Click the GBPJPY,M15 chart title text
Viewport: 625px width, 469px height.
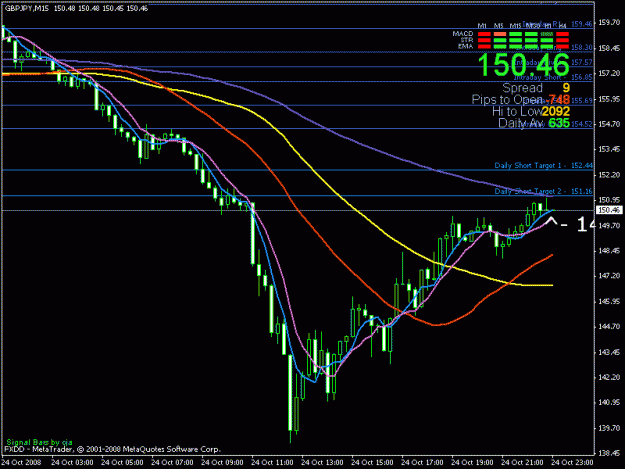pyautogui.click(x=27, y=8)
